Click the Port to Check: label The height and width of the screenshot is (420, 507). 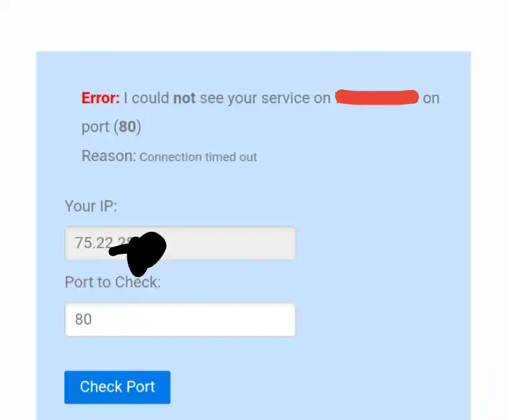click(113, 282)
